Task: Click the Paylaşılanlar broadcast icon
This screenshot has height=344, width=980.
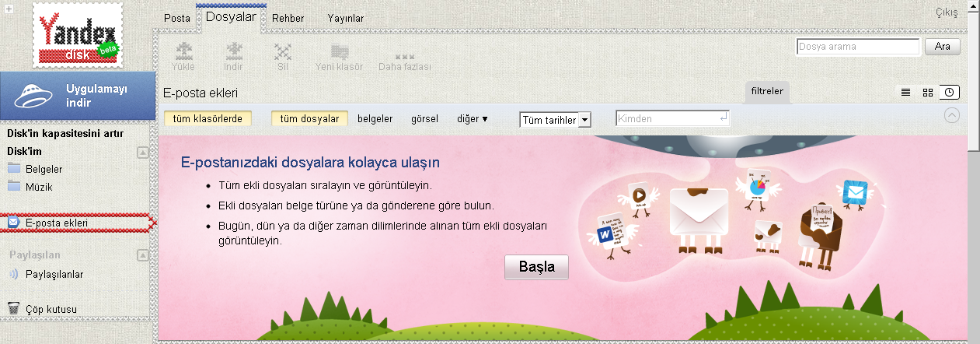Action: (13, 274)
